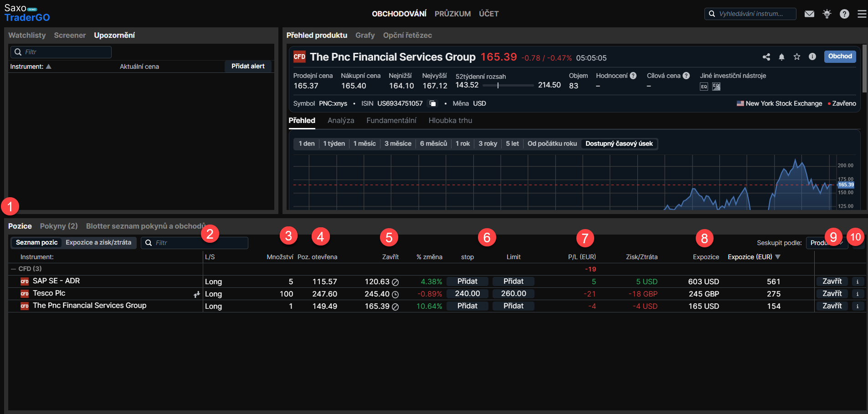Sort positions by Expozice (EUR) column
868x414 pixels.
(x=754, y=257)
